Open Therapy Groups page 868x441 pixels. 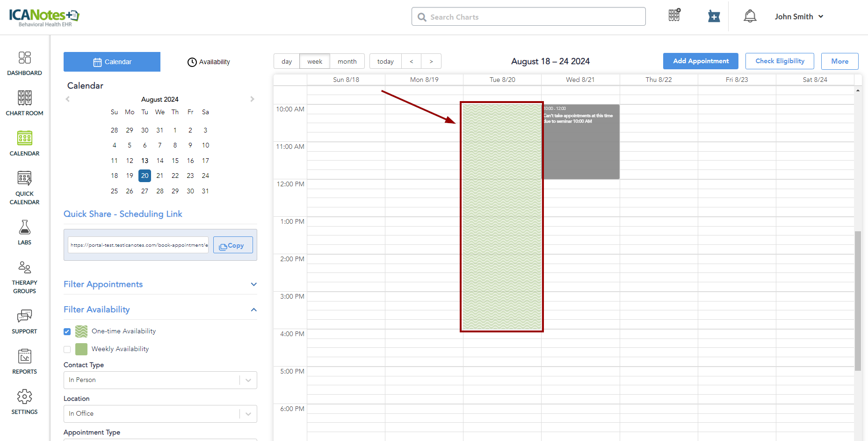point(24,277)
